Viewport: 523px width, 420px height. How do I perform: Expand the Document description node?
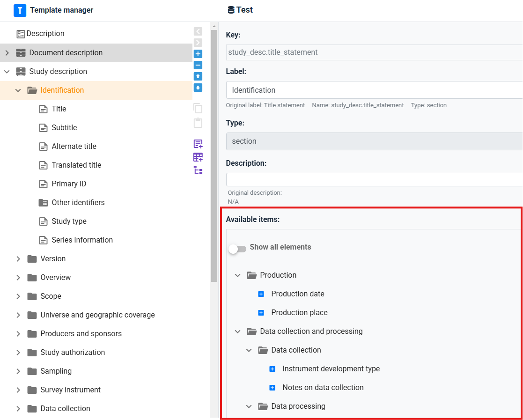click(x=7, y=53)
